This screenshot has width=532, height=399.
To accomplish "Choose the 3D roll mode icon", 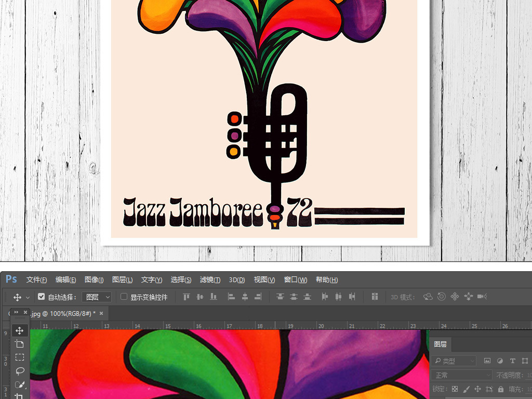I will (442, 297).
